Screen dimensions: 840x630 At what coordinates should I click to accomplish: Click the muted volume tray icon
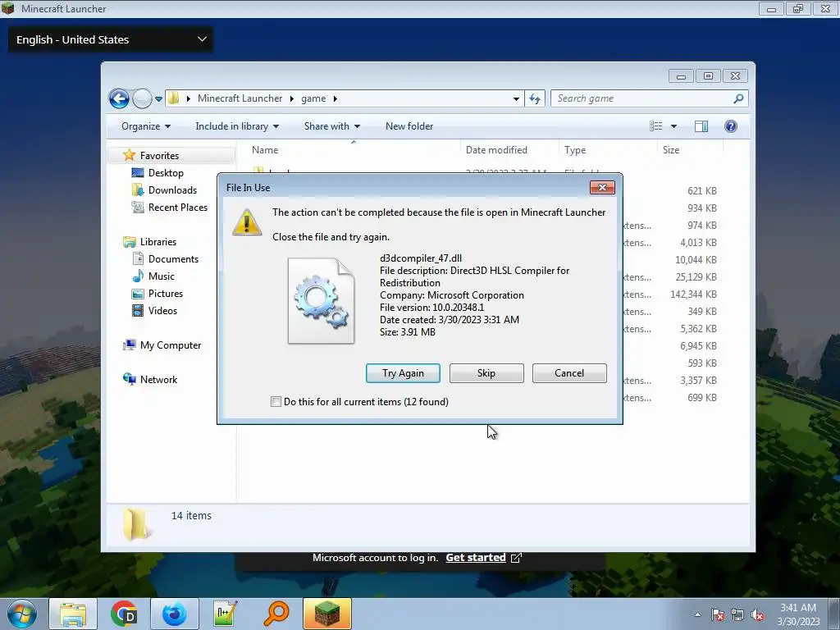click(x=757, y=615)
